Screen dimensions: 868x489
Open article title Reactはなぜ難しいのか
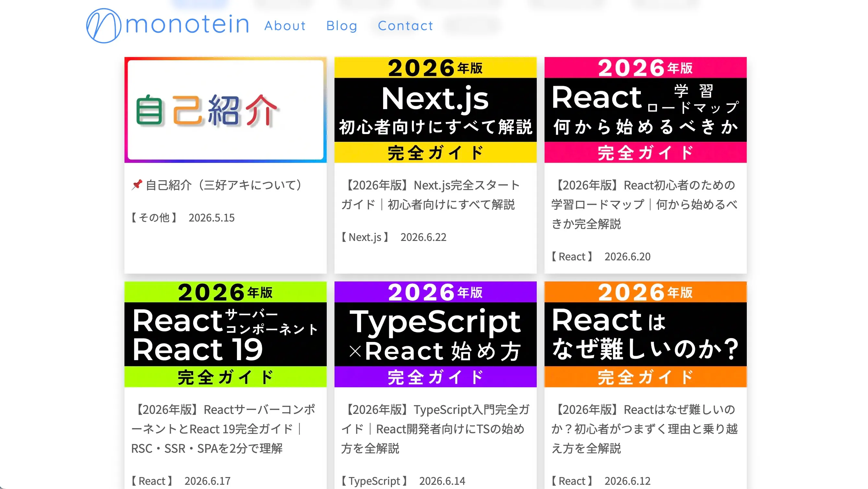[x=644, y=429]
